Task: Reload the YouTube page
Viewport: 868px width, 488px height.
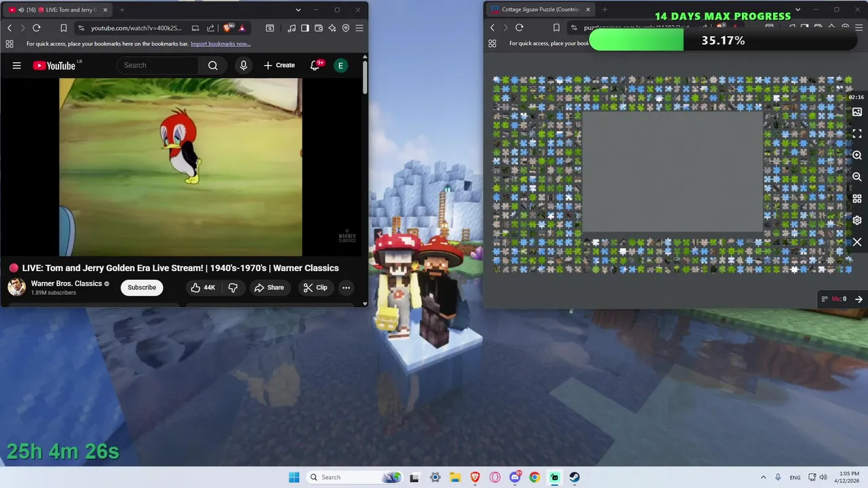Action: (37, 28)
